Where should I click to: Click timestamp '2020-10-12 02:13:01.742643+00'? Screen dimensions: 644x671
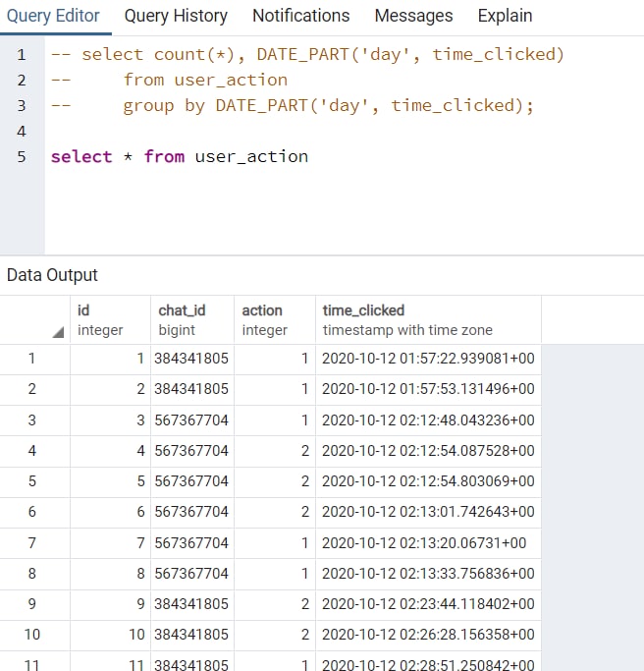coord(428,512)
